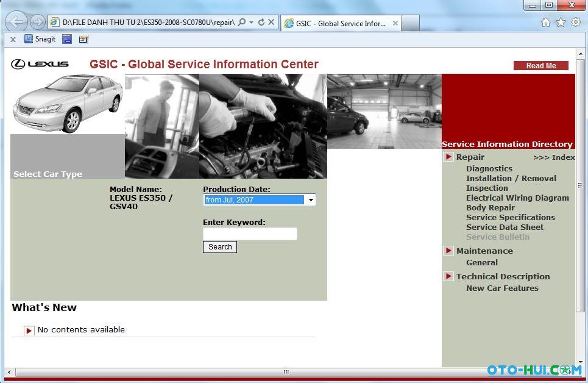The width and height of the screenshot is (588, 383).
Task: Click the "No contents available" text
Action: [81, 330]
